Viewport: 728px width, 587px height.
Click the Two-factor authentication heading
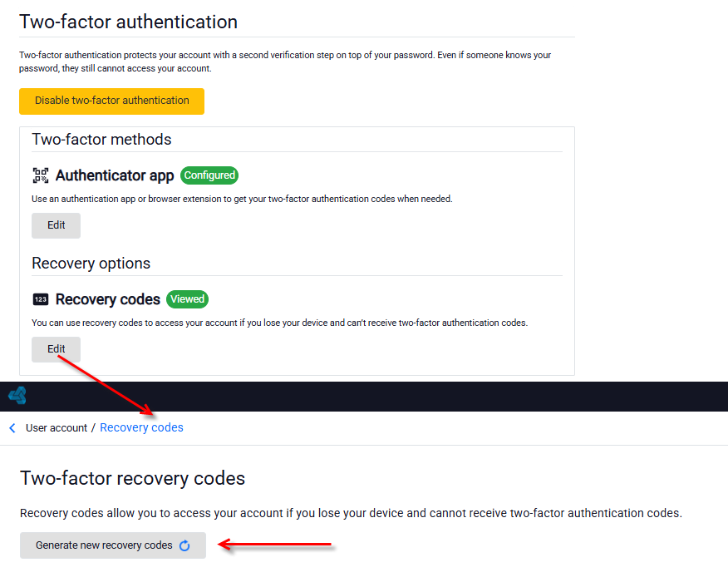(x=128, y=22)
